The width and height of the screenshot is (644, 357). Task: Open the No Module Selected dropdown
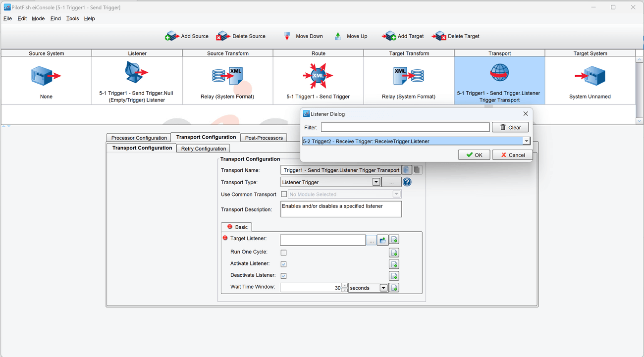(396, 194)
